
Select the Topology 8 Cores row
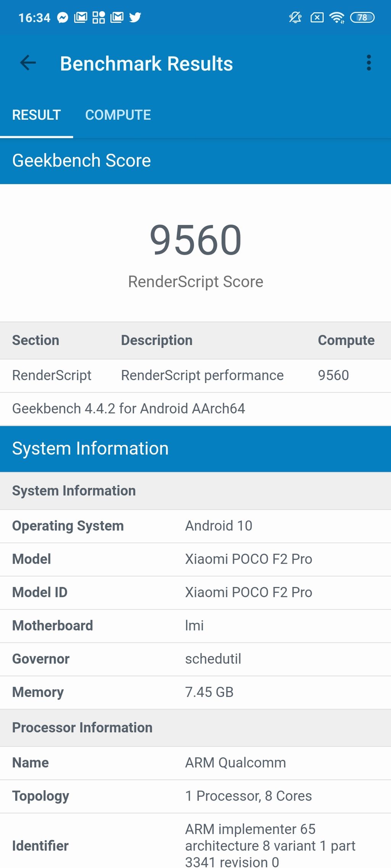[x=195, y=796]
